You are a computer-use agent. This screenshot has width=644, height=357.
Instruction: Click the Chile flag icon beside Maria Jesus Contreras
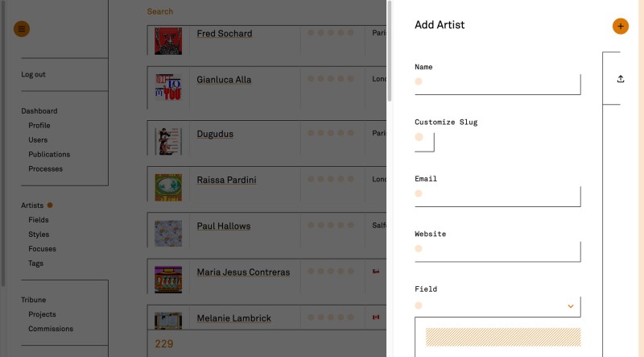point(375,272)
